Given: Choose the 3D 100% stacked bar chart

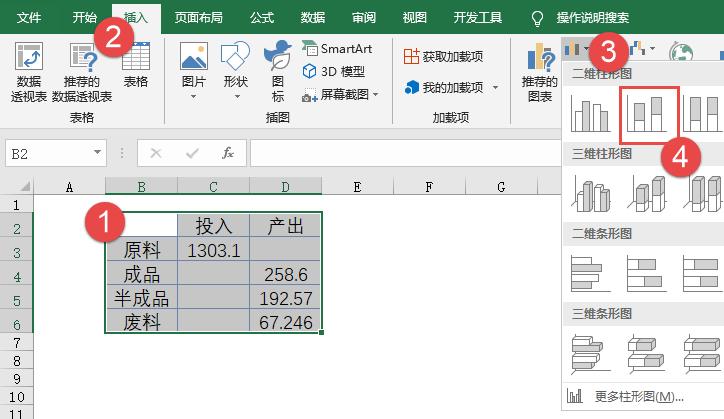Looking at the screenshot, I should pos(702,353).
